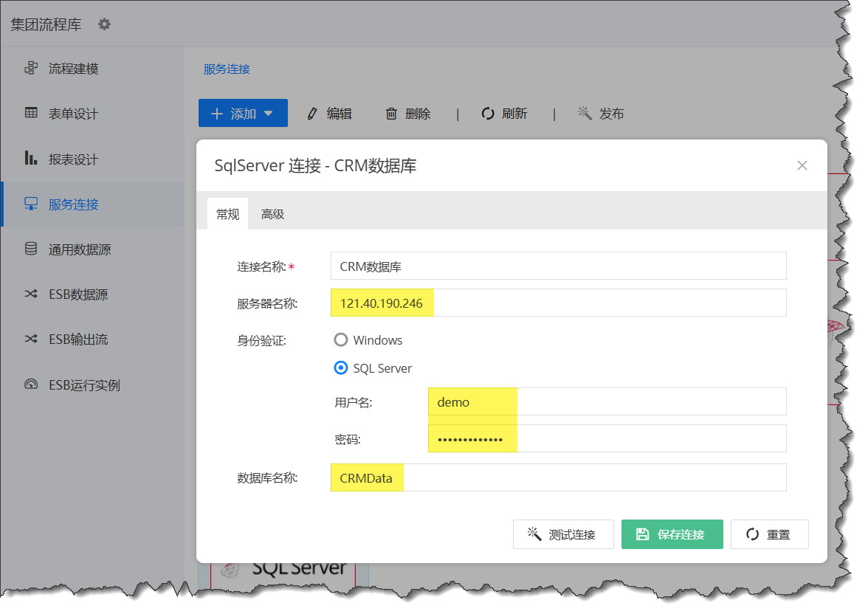868x614 pixels.
Task: Open ESB数据源 in the sidebar
Action: pos(78,294)
